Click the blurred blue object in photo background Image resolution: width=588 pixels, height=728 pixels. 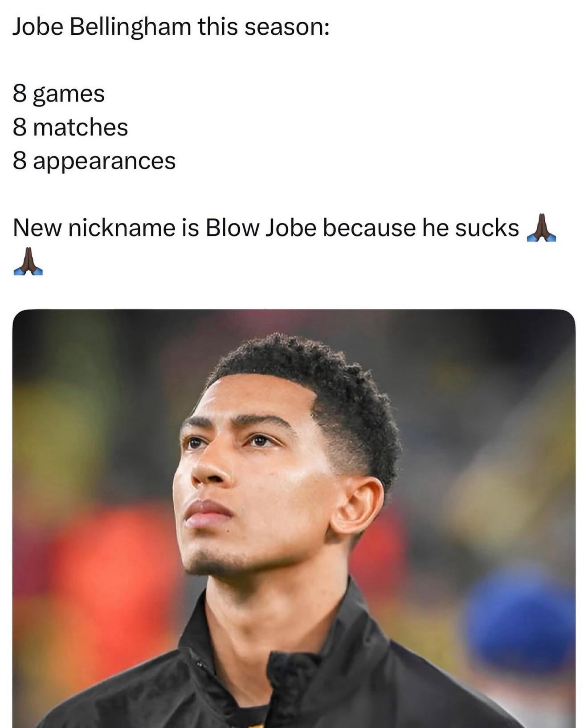pos(519,619)
